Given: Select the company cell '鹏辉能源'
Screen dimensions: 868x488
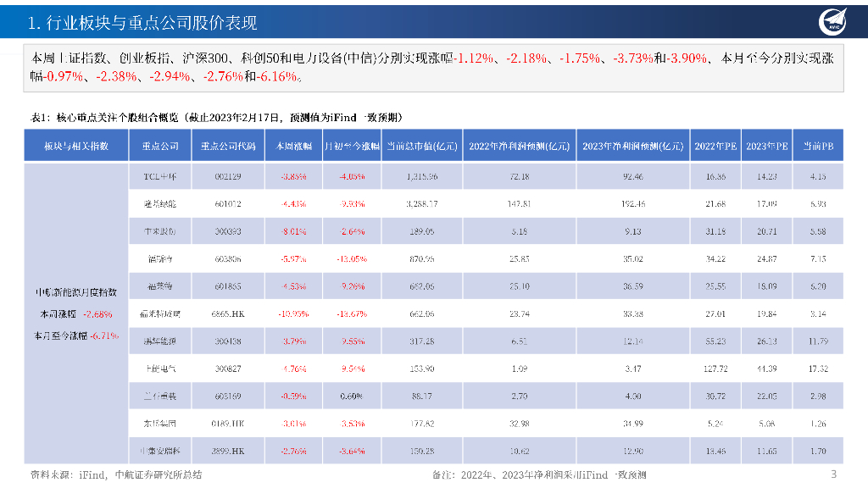Looking at the screenshot, I should [x=160, y=341].
